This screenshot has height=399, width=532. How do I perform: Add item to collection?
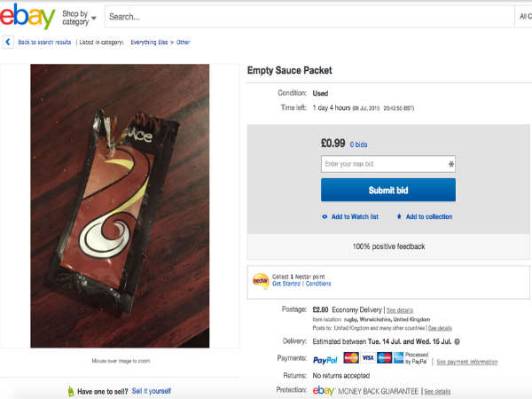424,216
